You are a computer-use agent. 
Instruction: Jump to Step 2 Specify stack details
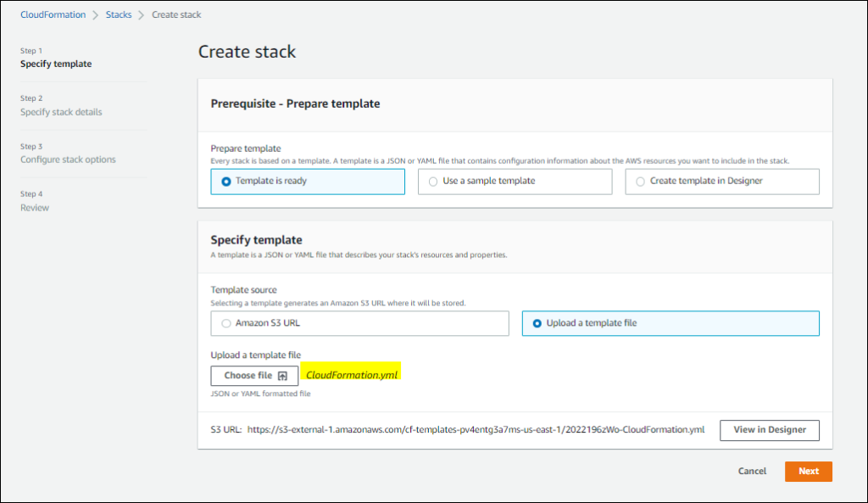(x=61, y=112)
